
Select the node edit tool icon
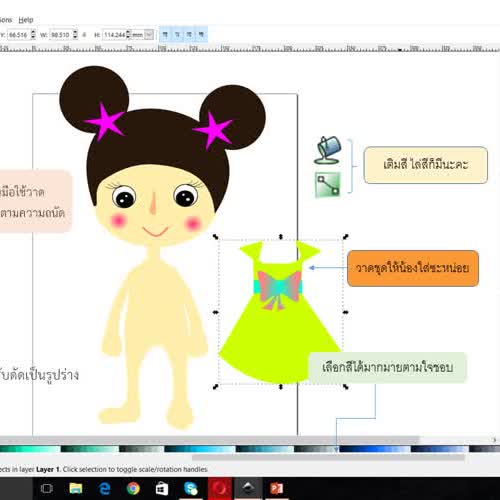(x=328, y=185)
